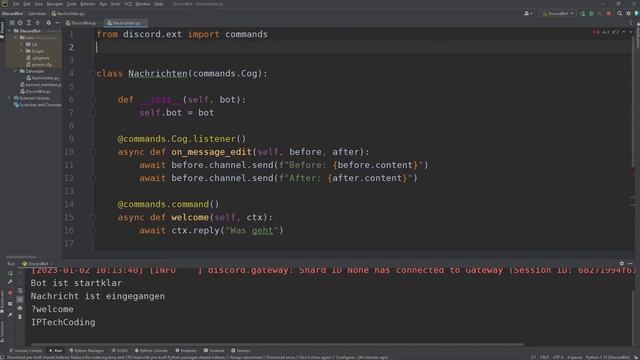Place cursor on line 2 of editor
Viewport: 640px width, 360px height.
(363, 47)
